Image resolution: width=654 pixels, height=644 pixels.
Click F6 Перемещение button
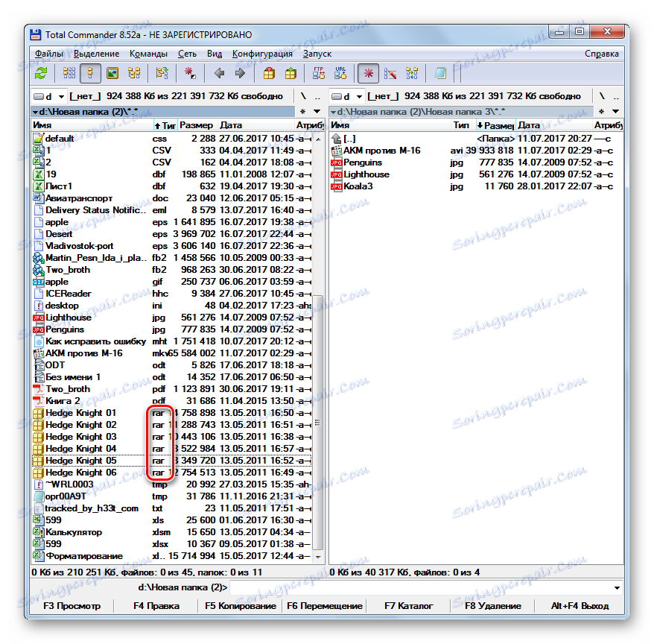[x=325, y=605]
